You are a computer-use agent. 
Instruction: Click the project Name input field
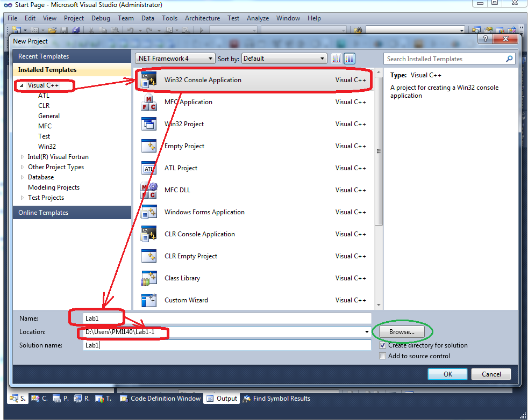tap(227, 318)
